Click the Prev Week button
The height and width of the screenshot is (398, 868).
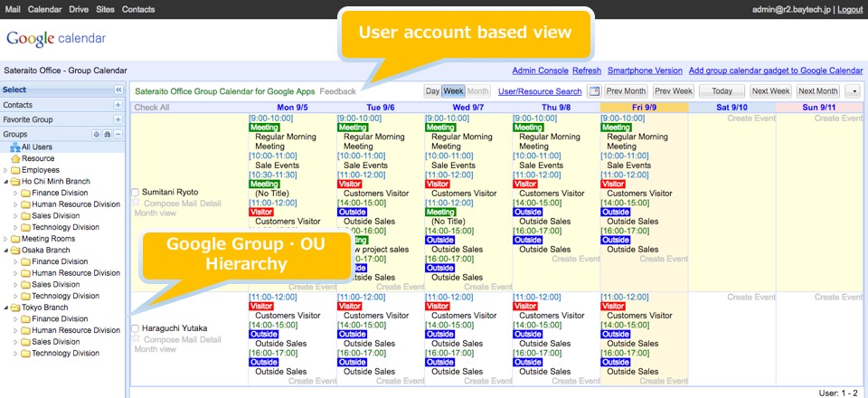point(673,91)
